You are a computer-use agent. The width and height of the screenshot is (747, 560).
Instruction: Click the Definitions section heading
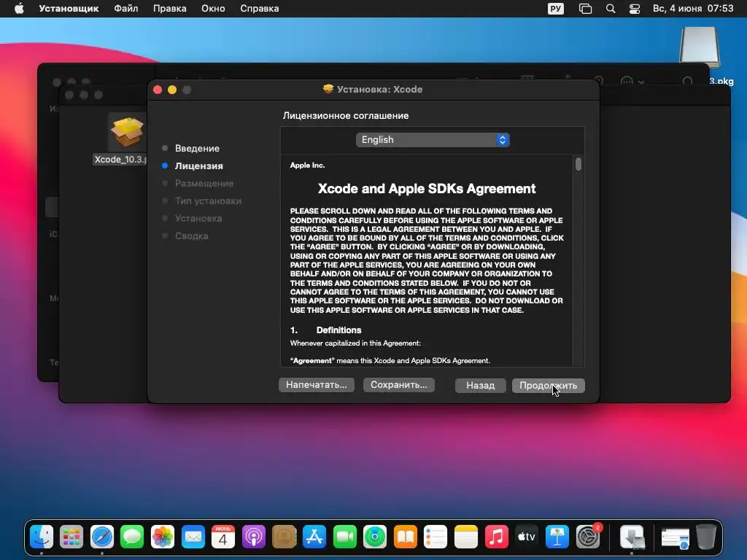click(x=338, y=330)
